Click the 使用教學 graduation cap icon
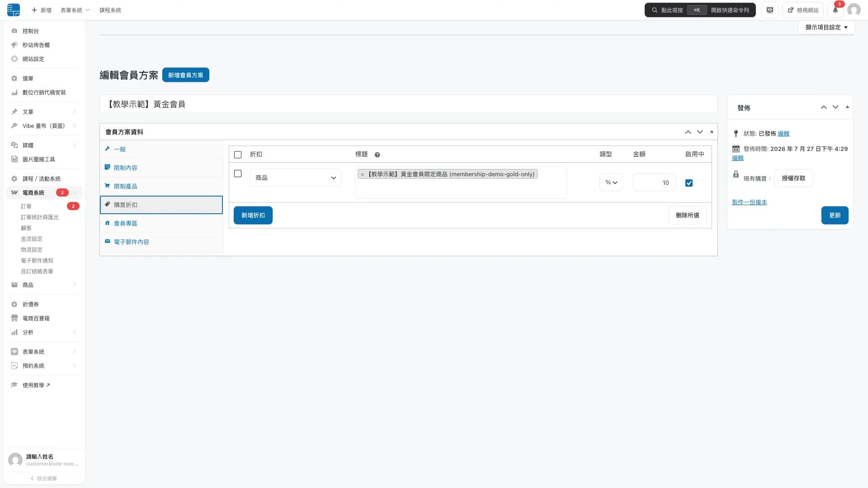868x488 pixels. point(14,385)
